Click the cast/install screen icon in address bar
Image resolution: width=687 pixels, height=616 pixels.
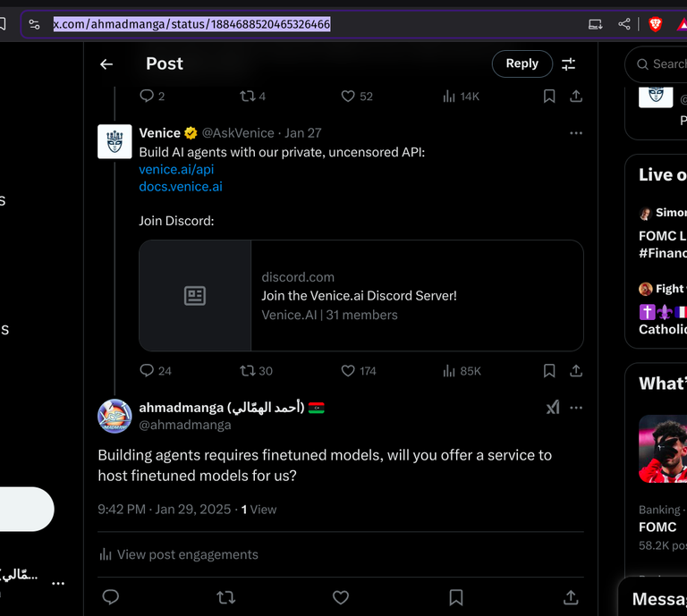coord(595,24)
